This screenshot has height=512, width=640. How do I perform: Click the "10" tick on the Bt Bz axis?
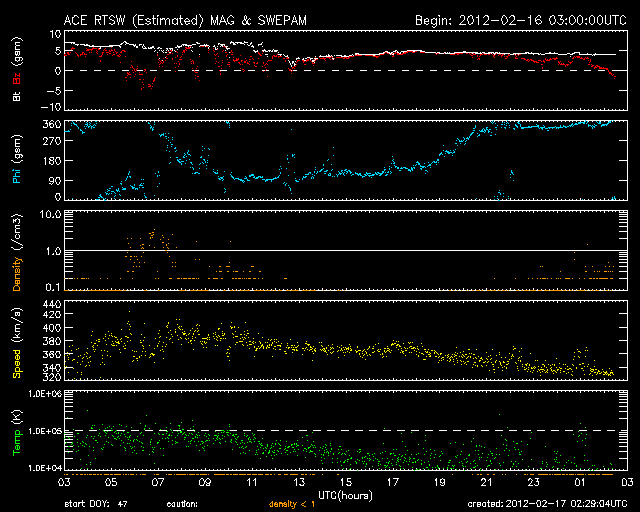(55, 35)
